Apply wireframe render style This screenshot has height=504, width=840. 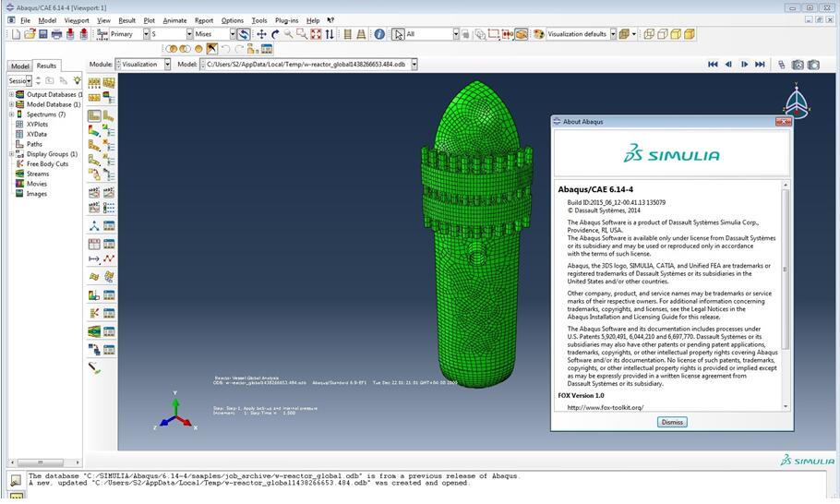[x=649, y=34]
